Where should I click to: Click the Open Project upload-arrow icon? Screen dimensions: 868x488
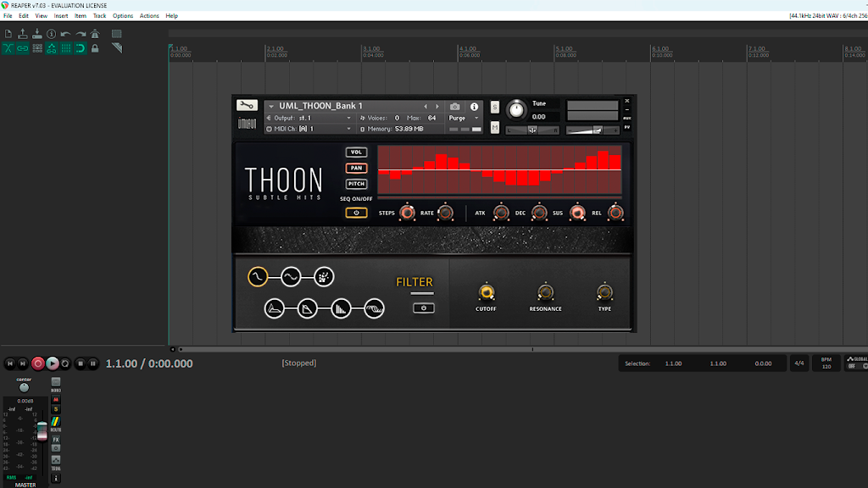[x=23, y=34]
